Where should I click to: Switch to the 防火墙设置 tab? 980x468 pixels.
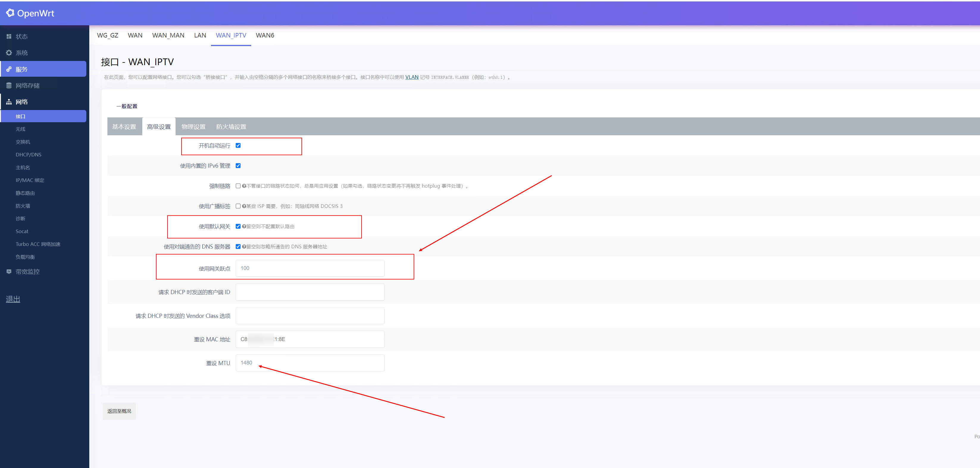point(231,127)
